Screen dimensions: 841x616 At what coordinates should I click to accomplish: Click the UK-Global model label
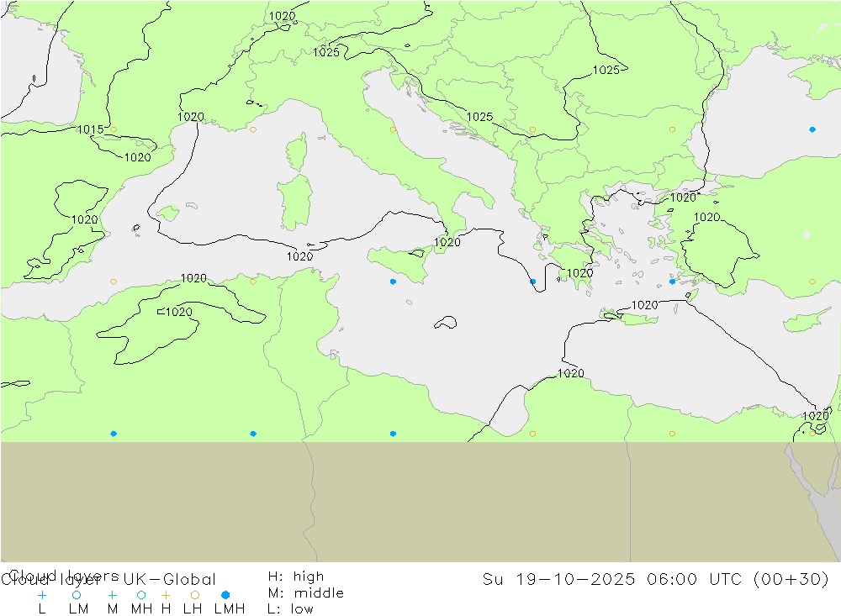[170, 580]
